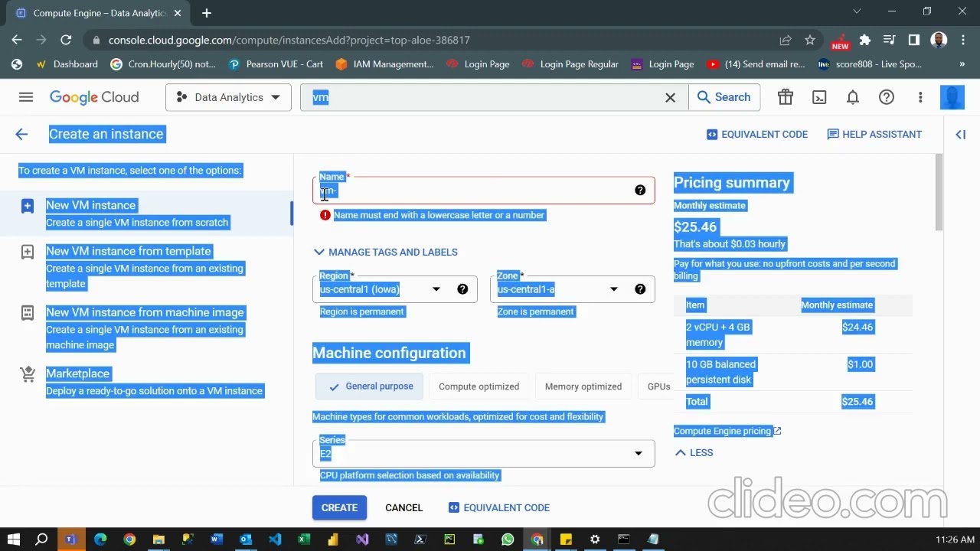Go back with the page arrow

click(21, 134)
